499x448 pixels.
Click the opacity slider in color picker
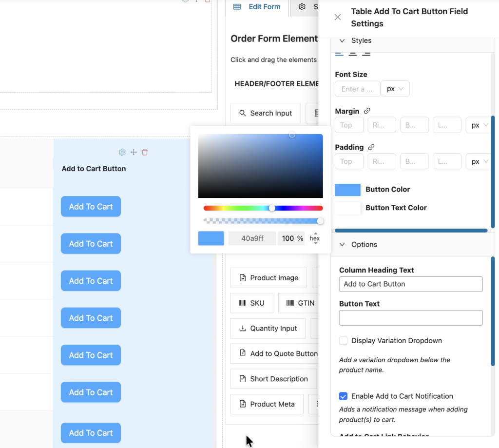click(x=263, y=221)
